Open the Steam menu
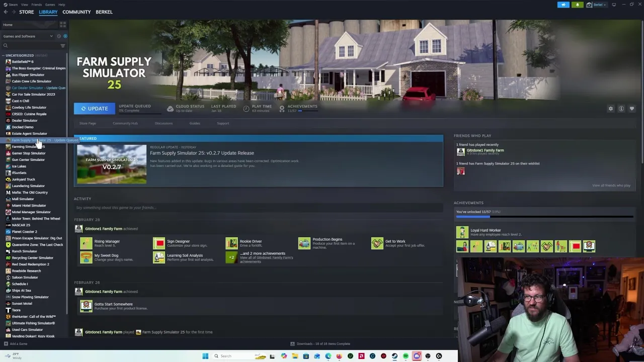This screenshot has height=362, width=644. coord(13,5)
